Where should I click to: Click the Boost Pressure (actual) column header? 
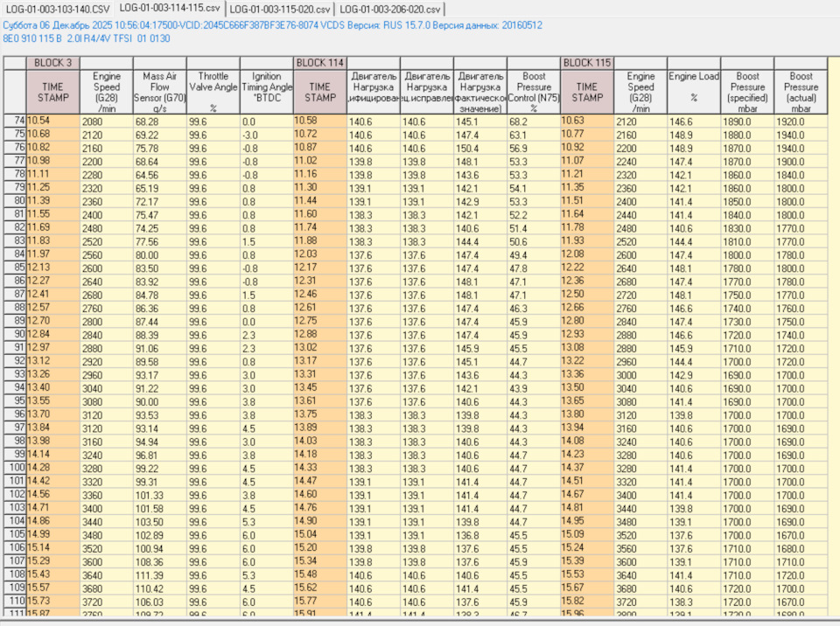pyautogui.click(x=801, y=92)
